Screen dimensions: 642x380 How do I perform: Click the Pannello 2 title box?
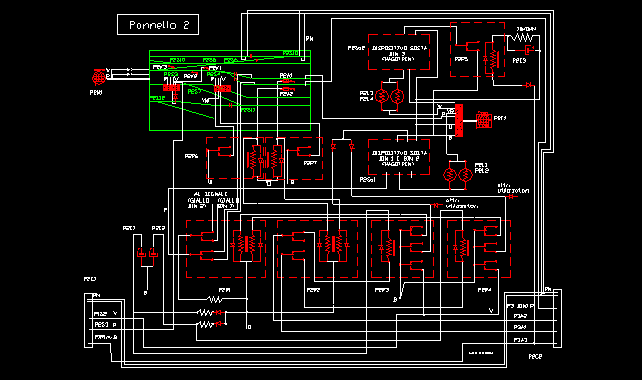tap(158, 25)
